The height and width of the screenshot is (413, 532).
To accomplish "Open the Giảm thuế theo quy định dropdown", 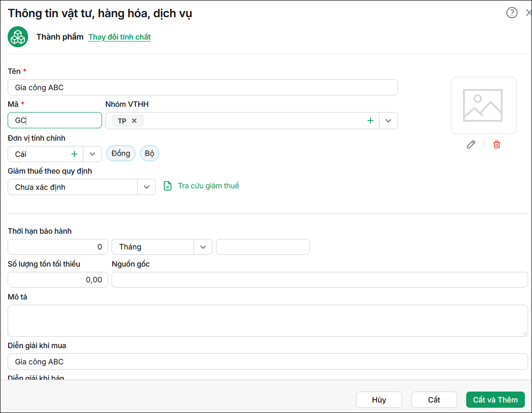I will [146, 187].
